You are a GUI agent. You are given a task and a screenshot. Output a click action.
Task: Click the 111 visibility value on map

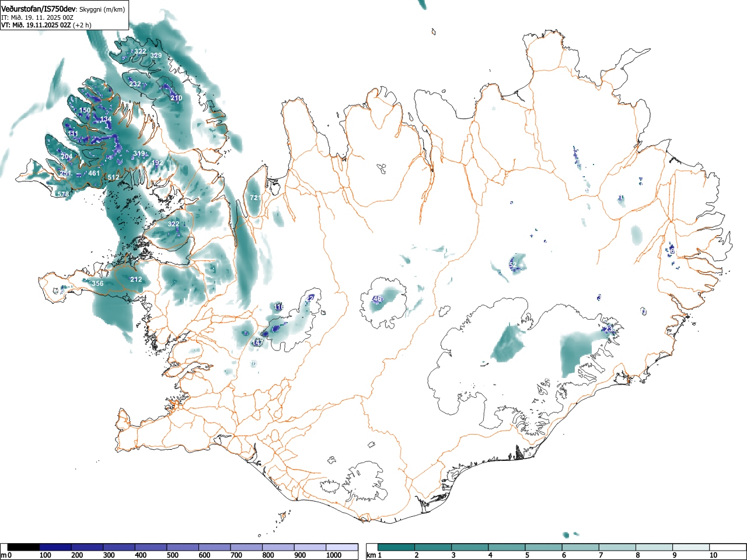[72, 134]
